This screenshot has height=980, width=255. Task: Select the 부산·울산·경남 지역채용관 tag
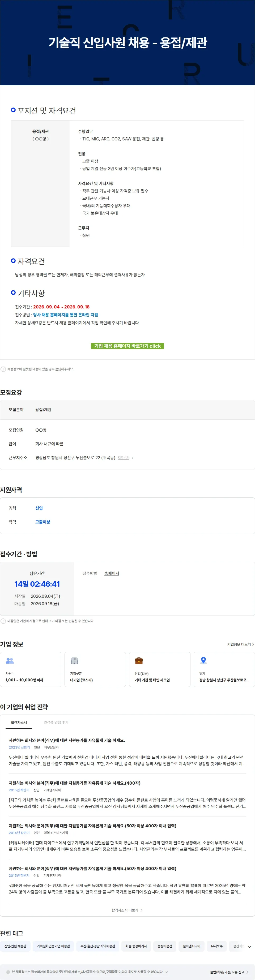pyautogui.click(x=98, y=946)
